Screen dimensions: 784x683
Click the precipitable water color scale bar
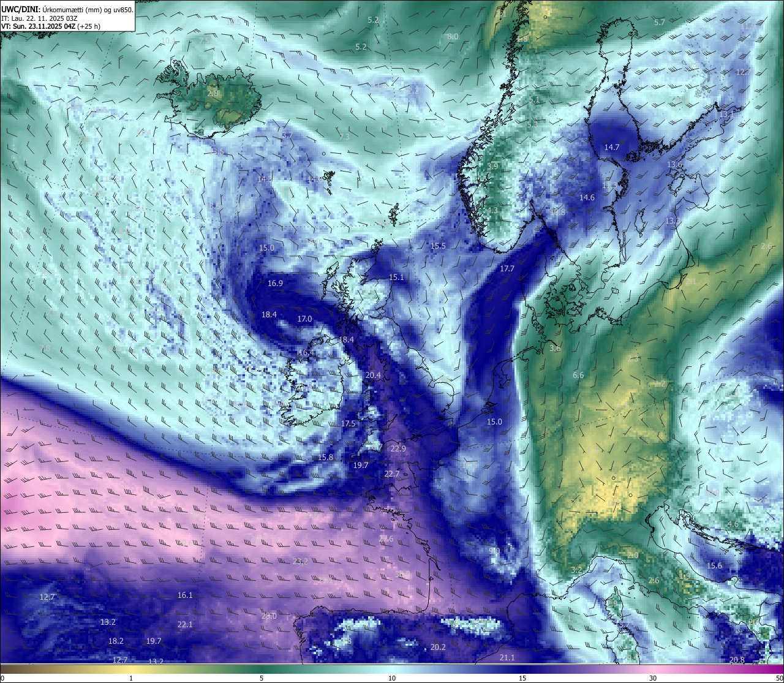click(392, 668)
